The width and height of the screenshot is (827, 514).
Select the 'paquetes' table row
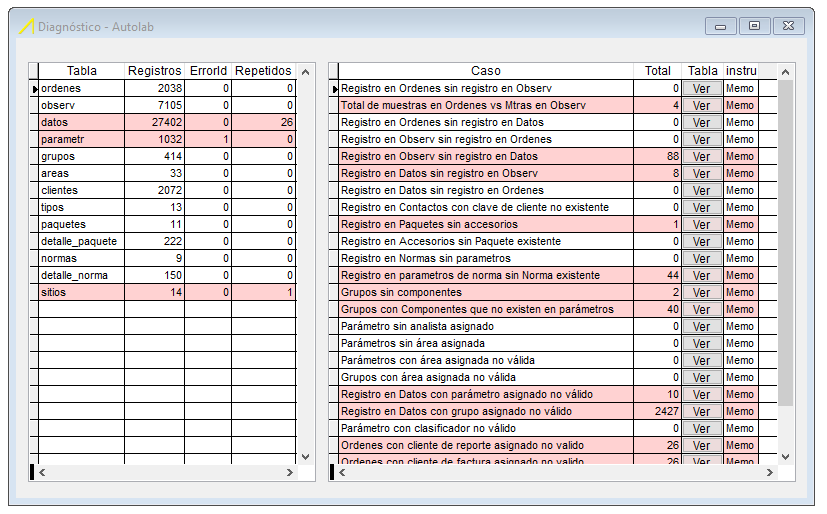[167, 225]
